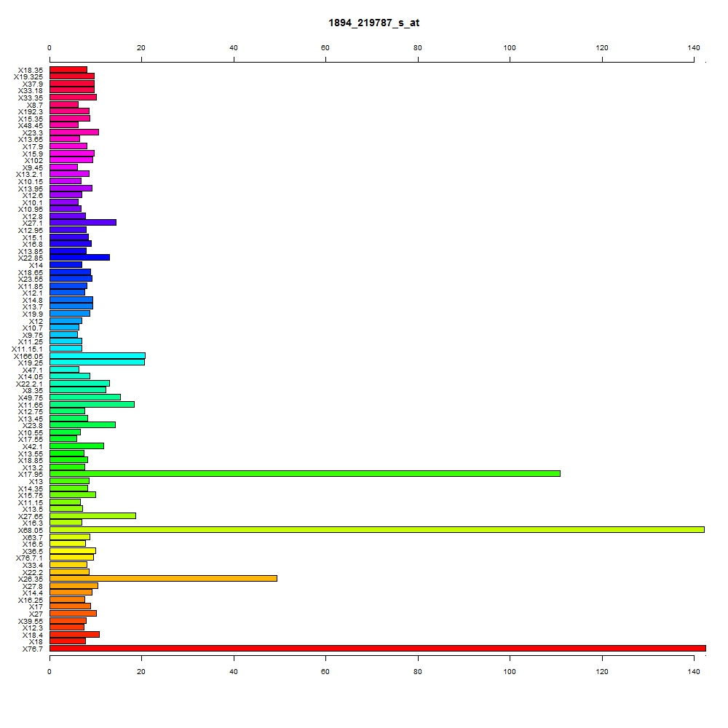Select the row label X166.05
Image resolution: width=728 pixels, height=728 pixels.
28,356
